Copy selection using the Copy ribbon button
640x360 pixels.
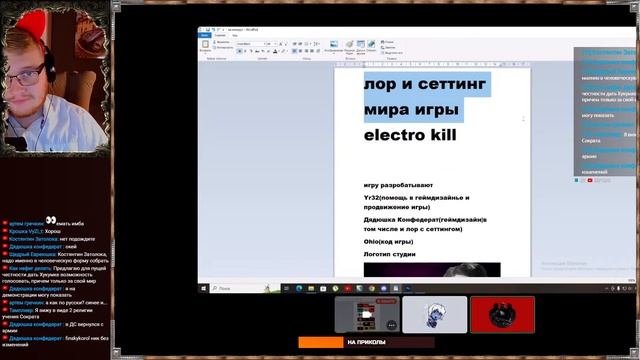(x=223, y=47)
